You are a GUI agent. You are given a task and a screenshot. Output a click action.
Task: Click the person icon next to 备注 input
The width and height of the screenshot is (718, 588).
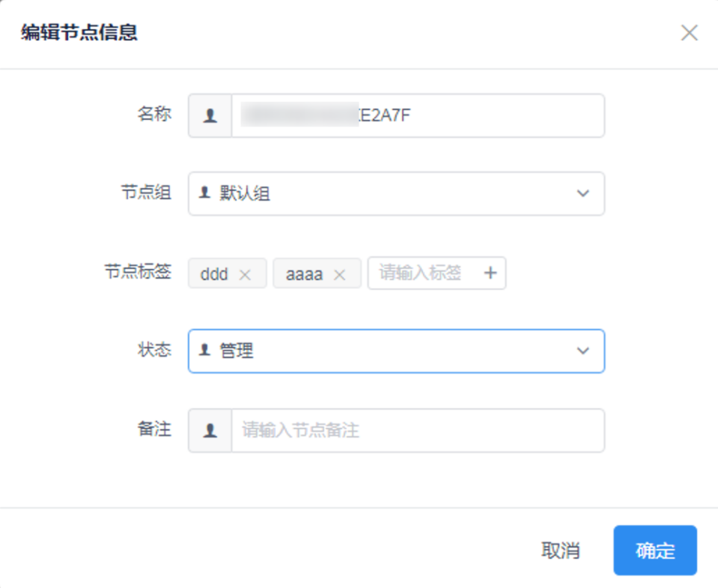click(209, 431)
